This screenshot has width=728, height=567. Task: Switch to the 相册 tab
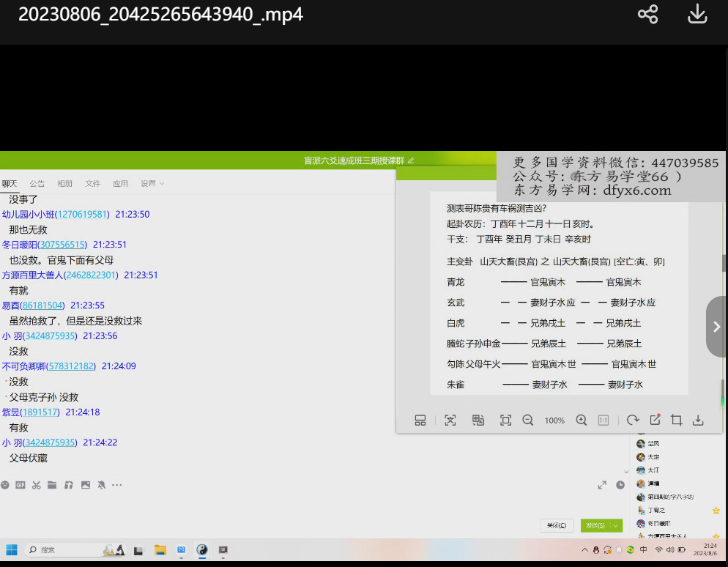(x=65, y=183)
